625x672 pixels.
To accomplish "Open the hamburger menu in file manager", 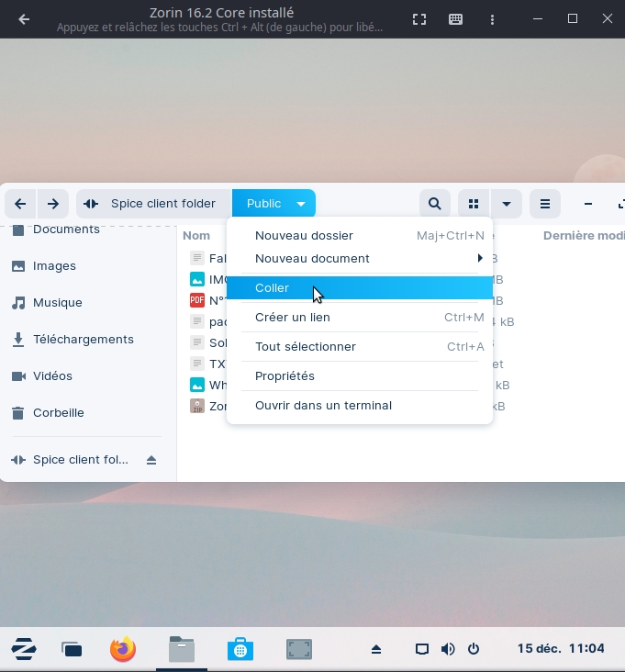I will pos(544,204).
